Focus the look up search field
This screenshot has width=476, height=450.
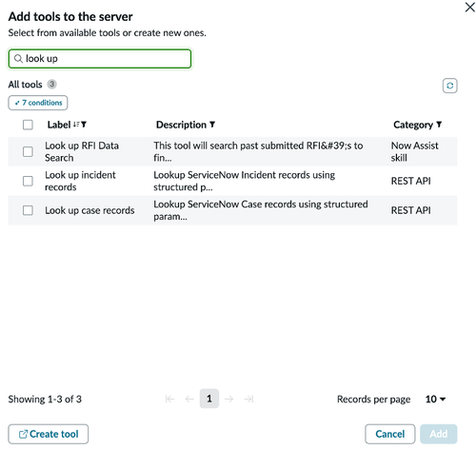pos(100,59)
